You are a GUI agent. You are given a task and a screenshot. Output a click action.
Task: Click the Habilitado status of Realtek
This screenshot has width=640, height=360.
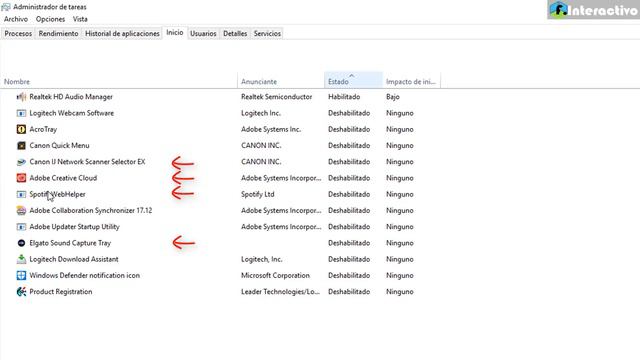(344, 97)
